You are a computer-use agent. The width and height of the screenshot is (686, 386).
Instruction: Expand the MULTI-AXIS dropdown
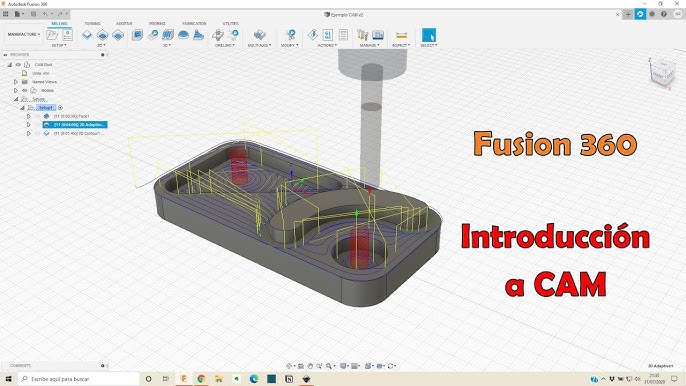(x=259, y=45)
